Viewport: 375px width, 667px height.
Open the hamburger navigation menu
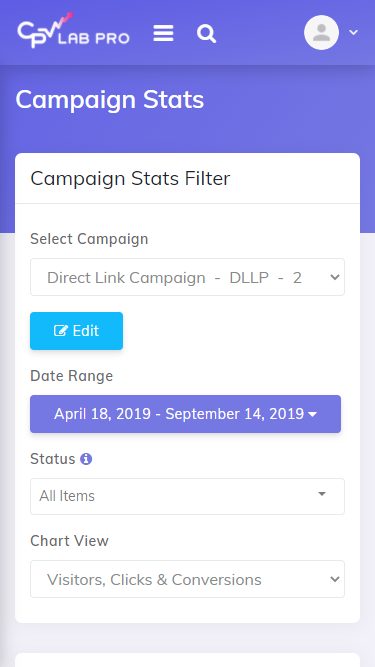coord(164,33)
